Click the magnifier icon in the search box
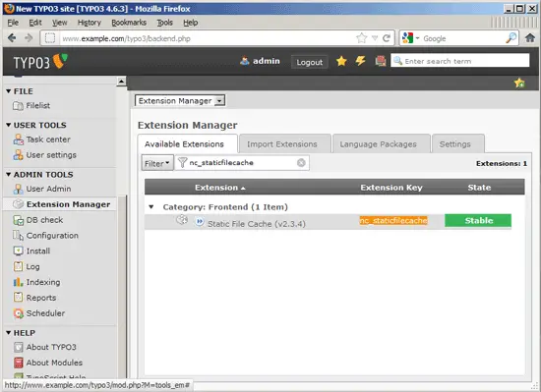541x392 pixels. click(x=397, y=61)
